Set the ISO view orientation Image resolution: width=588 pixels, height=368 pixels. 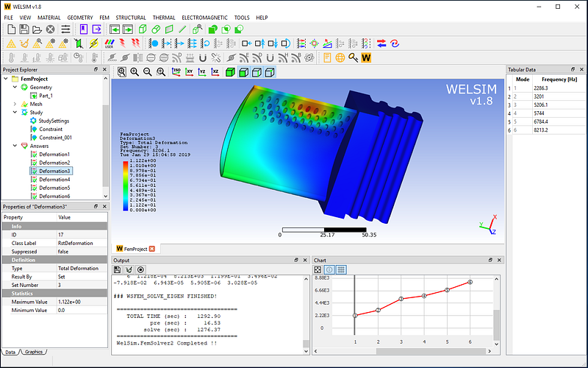click(x=176, y=72)
